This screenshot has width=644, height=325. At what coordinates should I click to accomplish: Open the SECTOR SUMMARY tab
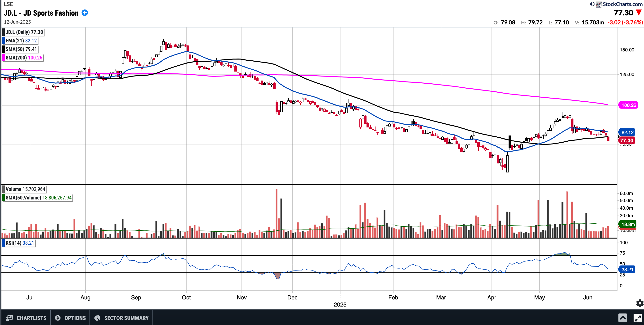coord(126,318)
